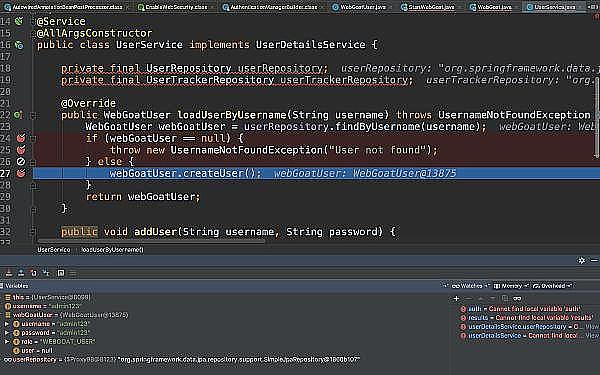This screenshot has height=375, width=600.
Task: Toggle the breakpoint on createUser line
Action: 21,173
